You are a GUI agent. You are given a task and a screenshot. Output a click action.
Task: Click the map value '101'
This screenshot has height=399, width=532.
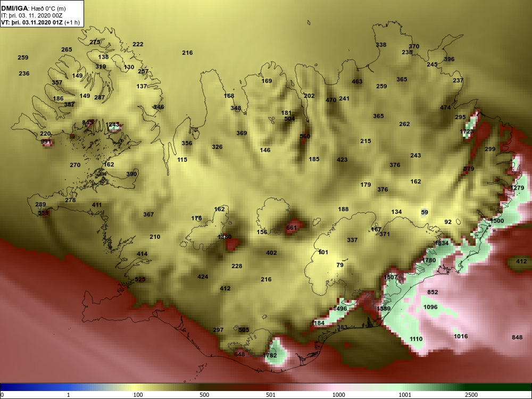[x=323, y=252]
